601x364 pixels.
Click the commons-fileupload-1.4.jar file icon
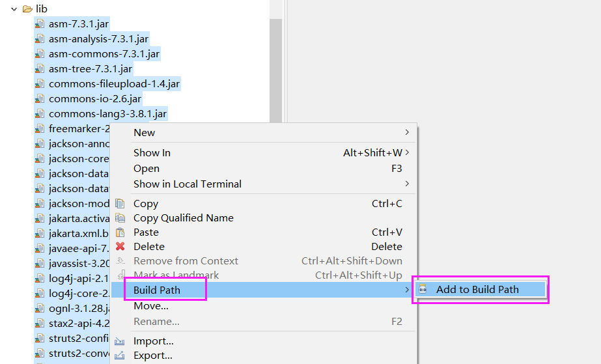pyautogui.click(x=40, y=84)
